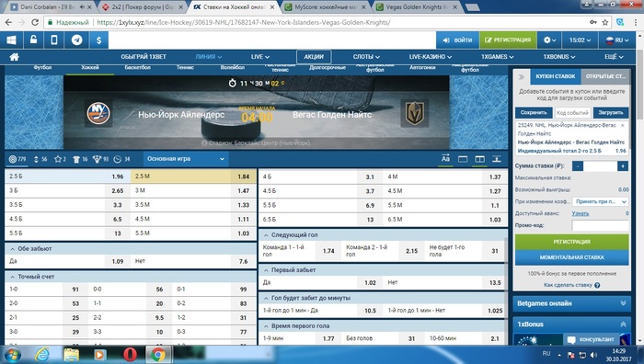644x364 pixels.
Task: Select the star favorites filter showing 2
Action: coord(60,159)
